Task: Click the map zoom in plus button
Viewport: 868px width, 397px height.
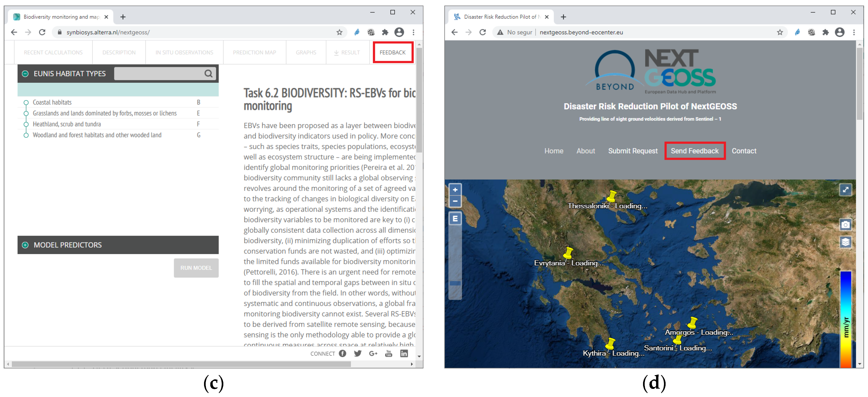Action: (455, 190)
